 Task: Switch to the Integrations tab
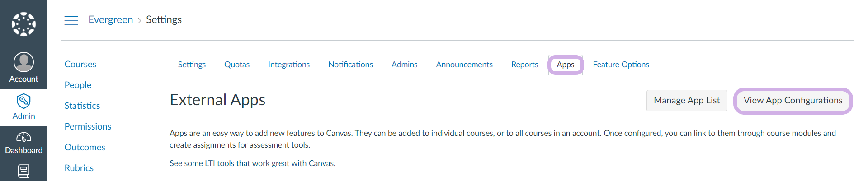(x=289, y=65)
